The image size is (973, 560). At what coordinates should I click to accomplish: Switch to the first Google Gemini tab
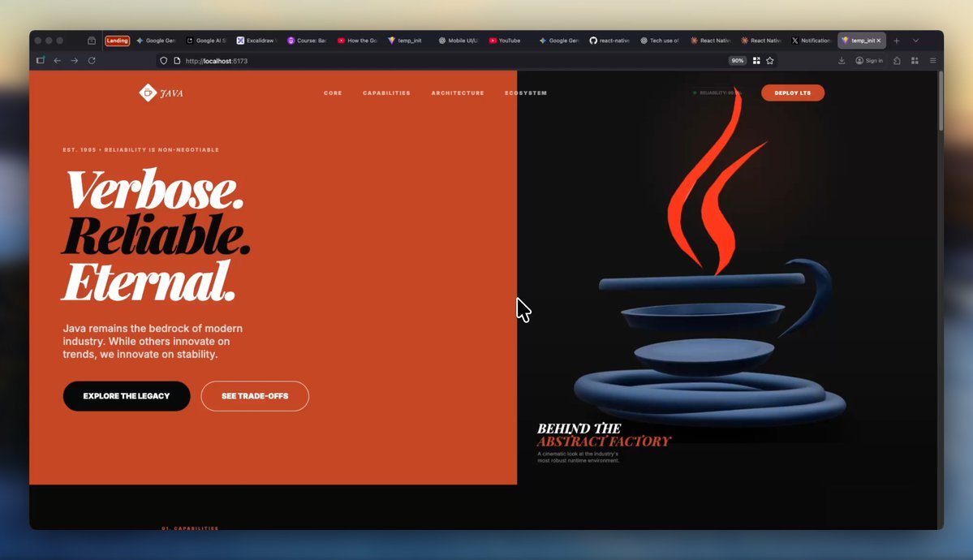click(x=156, y=41)
